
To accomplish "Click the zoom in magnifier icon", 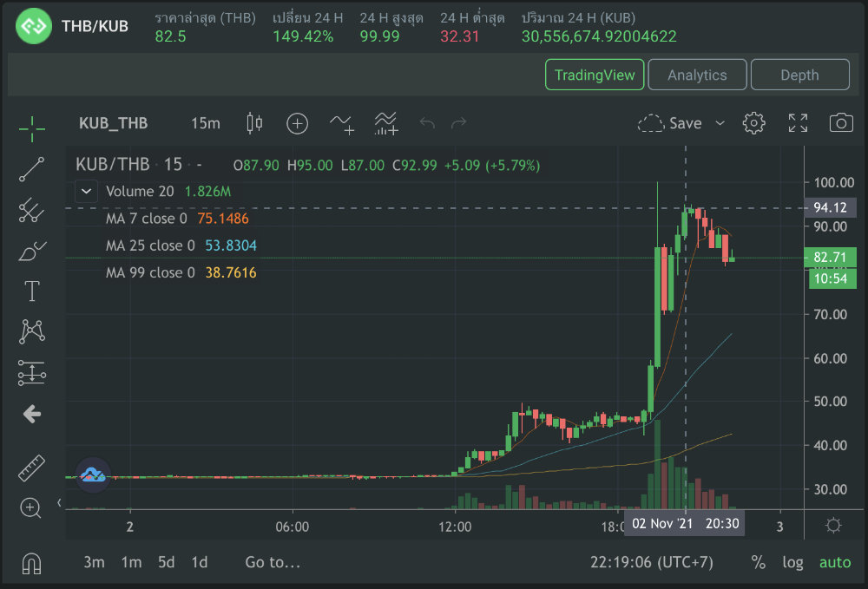I will (x=32, y=508).
